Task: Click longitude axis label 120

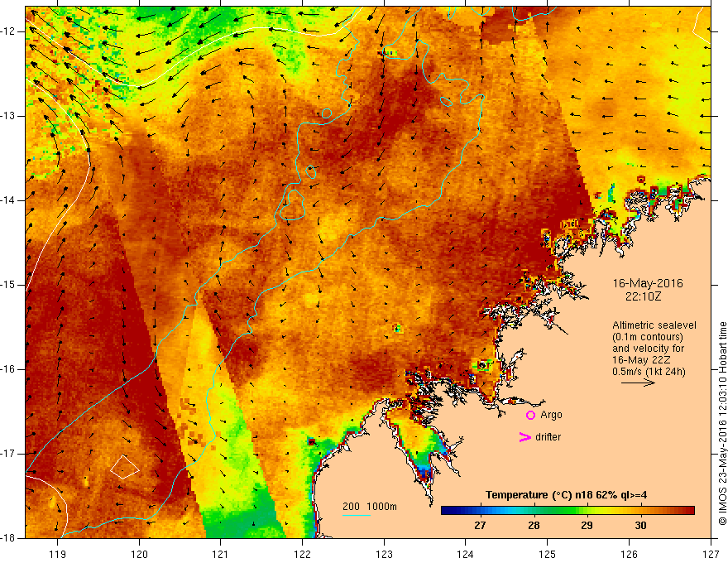Action: (x=139, y=554)
